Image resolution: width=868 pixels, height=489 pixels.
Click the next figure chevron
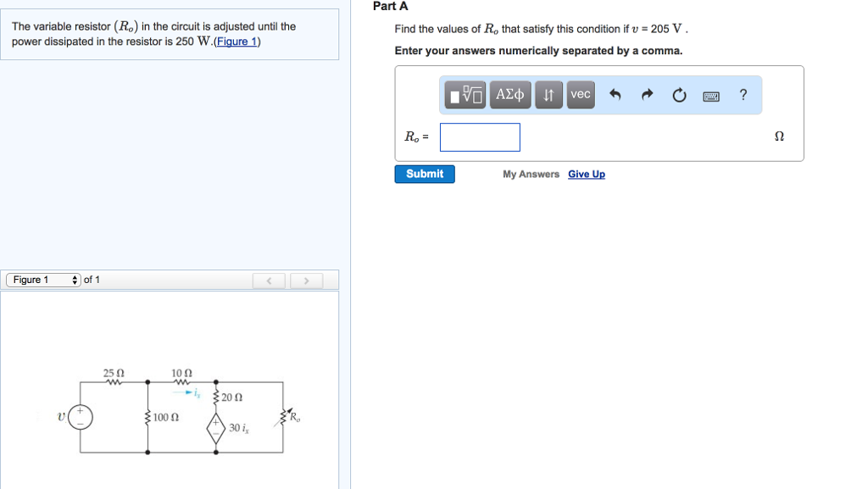pos(306,280)
